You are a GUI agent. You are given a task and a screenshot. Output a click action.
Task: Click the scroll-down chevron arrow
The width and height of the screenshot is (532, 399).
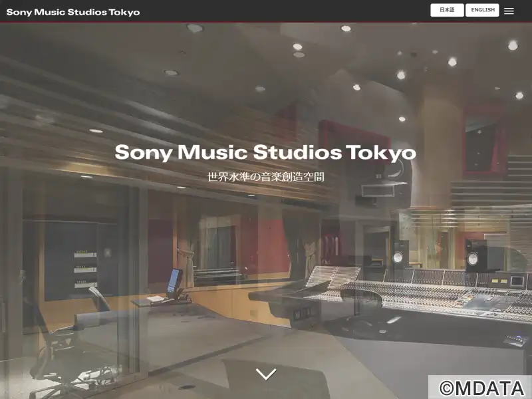[x=266, y=374]
